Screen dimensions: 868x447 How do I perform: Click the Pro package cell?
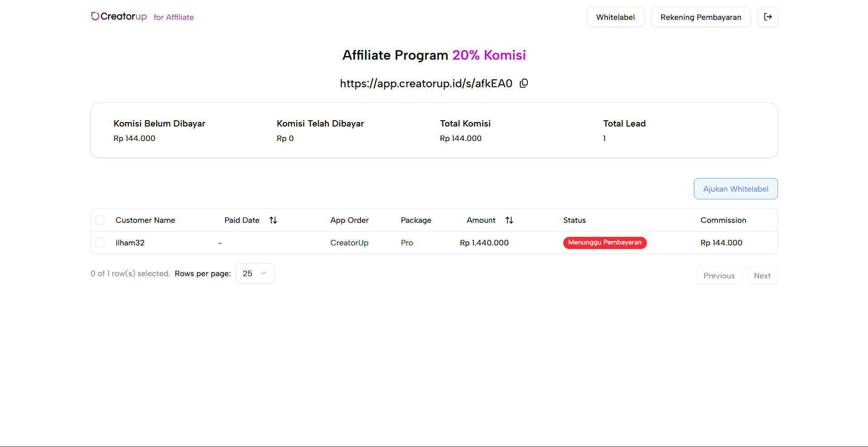407,243
